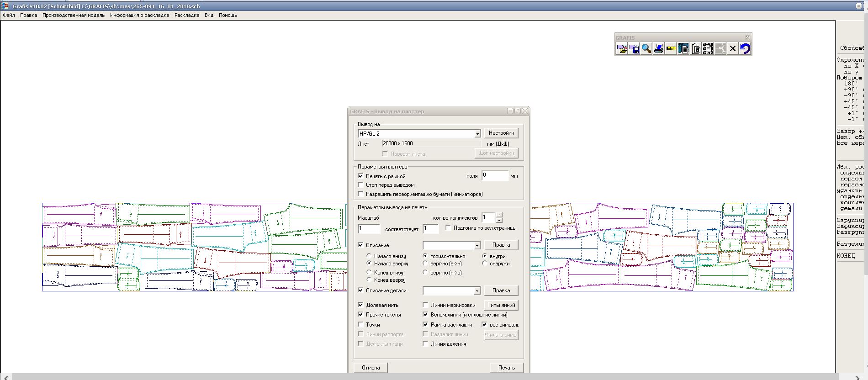The width and height of the screenshot is (868, 380).
Task: Toggle the 'Описание' checkbox
Action: 360,245
